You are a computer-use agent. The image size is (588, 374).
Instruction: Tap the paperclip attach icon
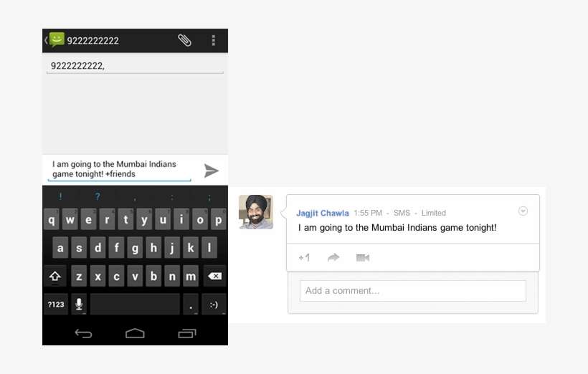pos(184,40)
